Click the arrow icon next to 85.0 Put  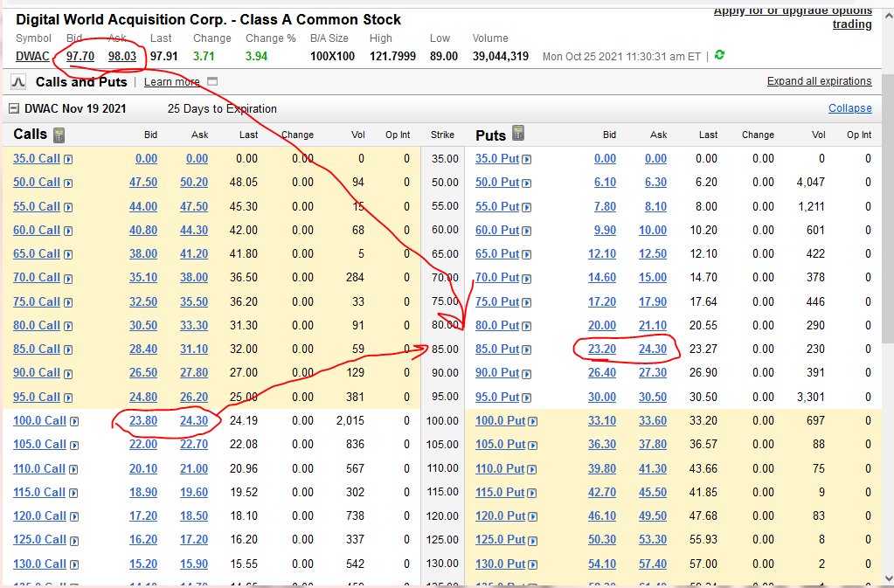527,349
